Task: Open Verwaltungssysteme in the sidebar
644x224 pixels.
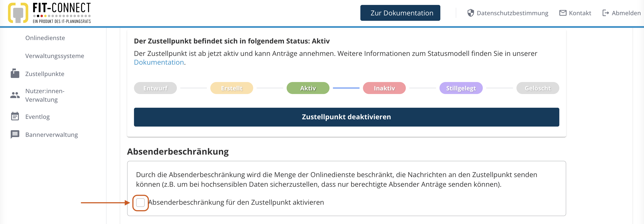Action: click(54, 56)
